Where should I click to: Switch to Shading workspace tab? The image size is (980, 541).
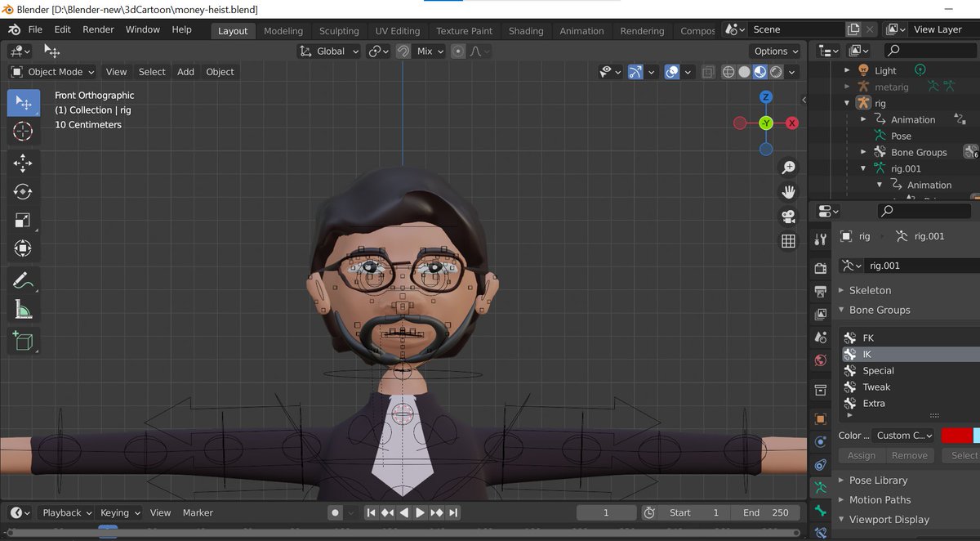click(526, 31)
